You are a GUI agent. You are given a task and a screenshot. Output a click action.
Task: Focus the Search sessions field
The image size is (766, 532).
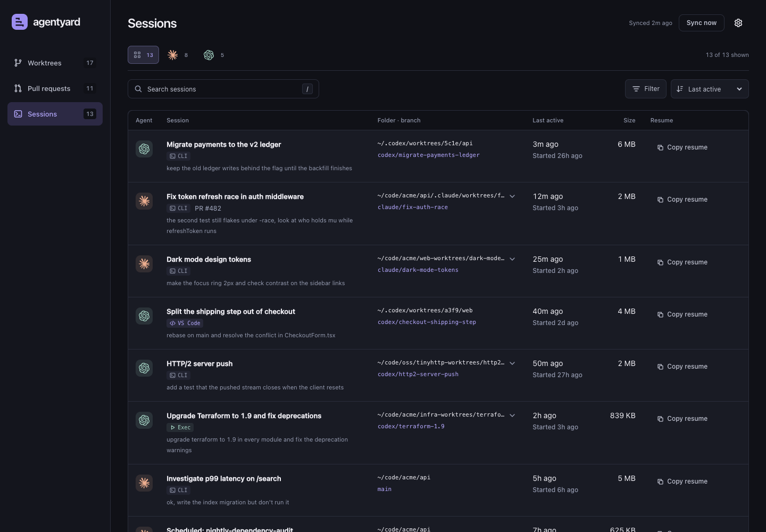tap(223, 89)
